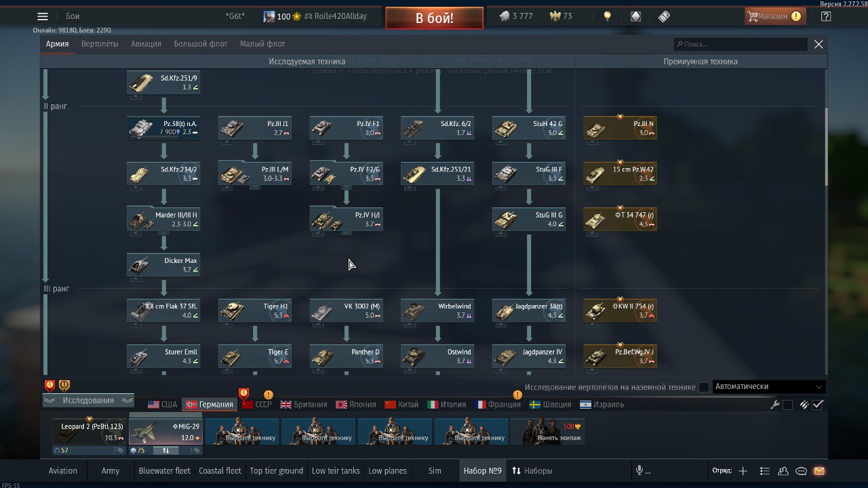The image size is (868, 488).
Task: Select the Jagdpanzer 38(t) vehicle
Action: 529,310
